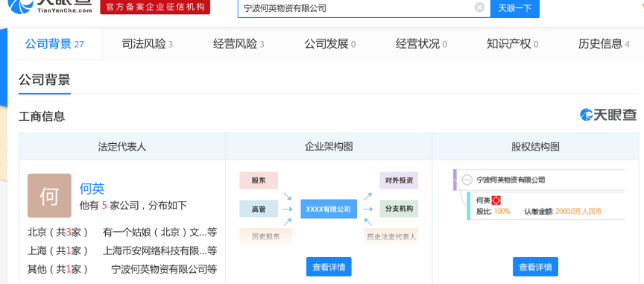Collapse the 宁波何英物资有限公司 equity tree node
This screenshot has width=644, height=284.
coord(467,180)
